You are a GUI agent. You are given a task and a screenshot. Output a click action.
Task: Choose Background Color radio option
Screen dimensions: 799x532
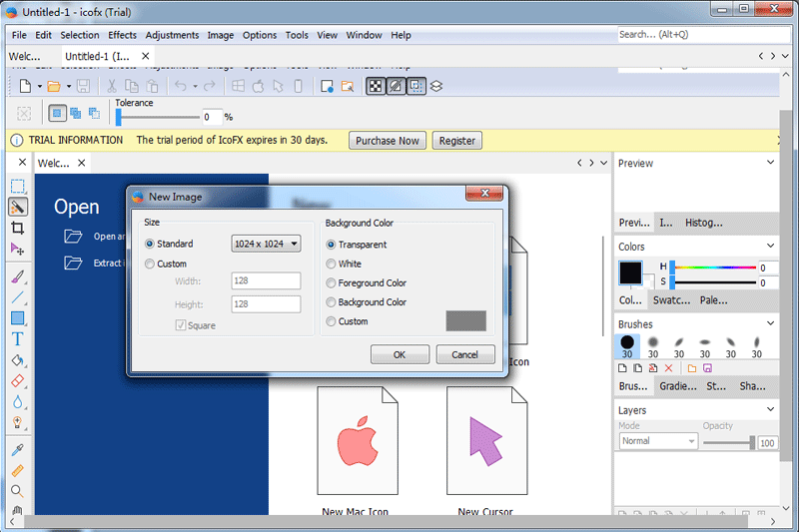pos(331,301)
